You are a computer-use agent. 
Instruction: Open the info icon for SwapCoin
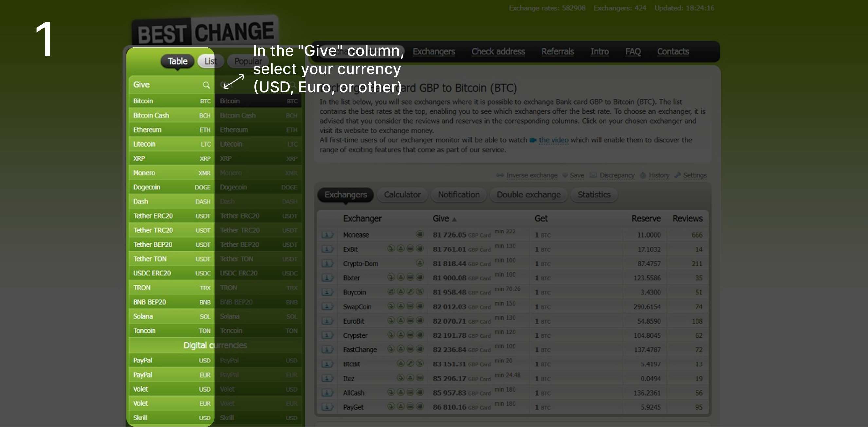click(327, 306)
